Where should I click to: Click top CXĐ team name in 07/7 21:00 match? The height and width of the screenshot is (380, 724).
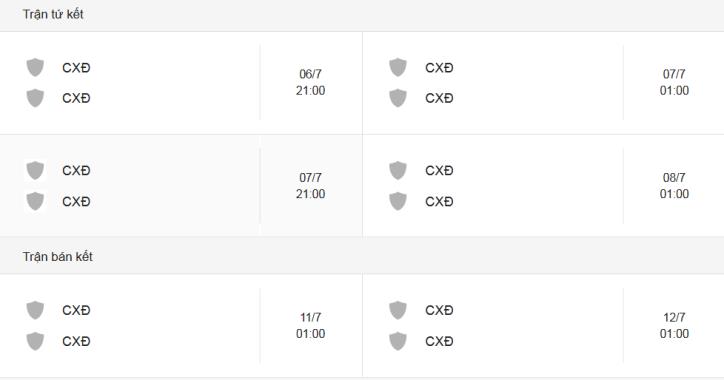76,170
